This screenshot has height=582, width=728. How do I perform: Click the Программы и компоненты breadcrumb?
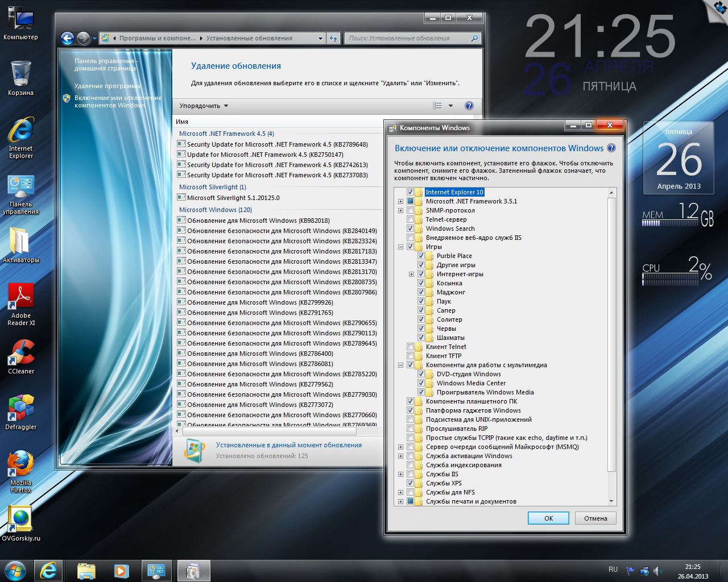[157, 38]
